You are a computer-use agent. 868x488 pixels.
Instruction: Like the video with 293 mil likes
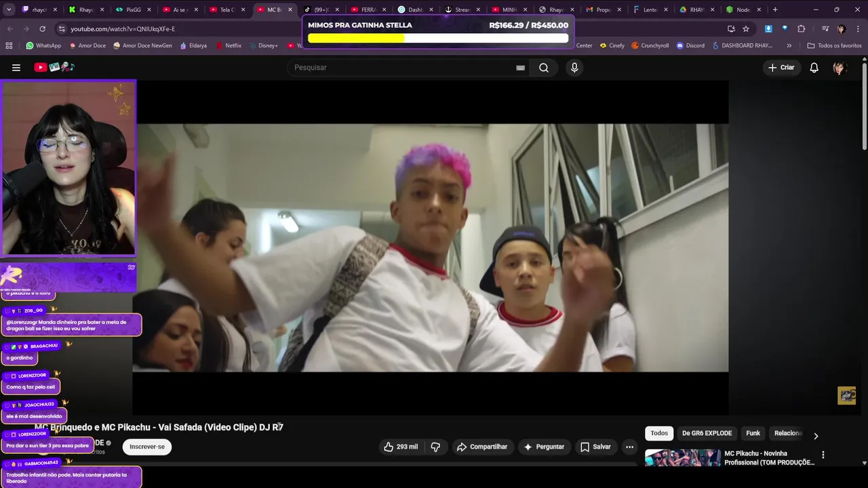point(401,447)
